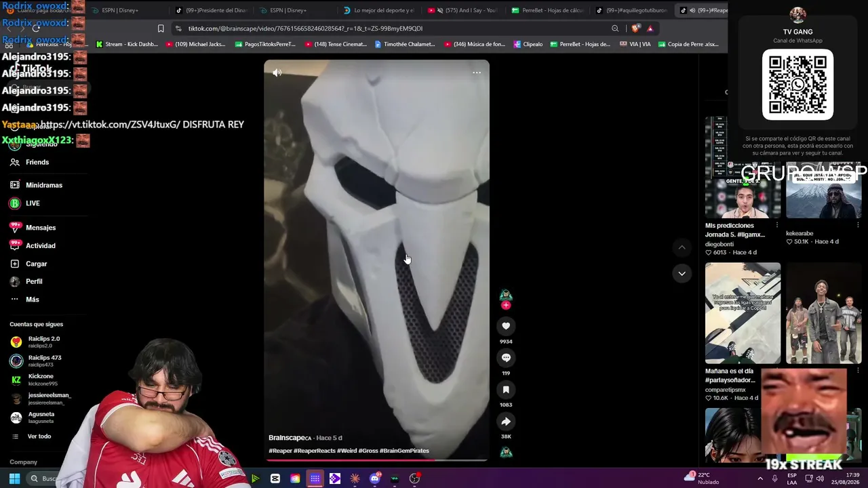
Task: Open options for the kekearabe video
Action: point(858,226)
